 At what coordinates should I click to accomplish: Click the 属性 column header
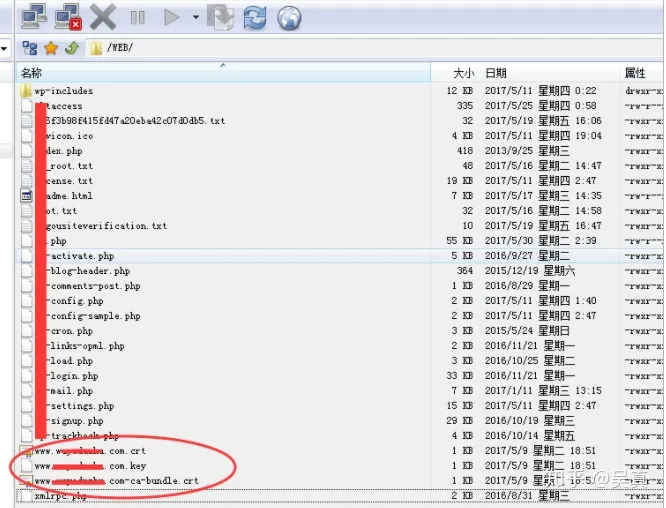[635, 73]
